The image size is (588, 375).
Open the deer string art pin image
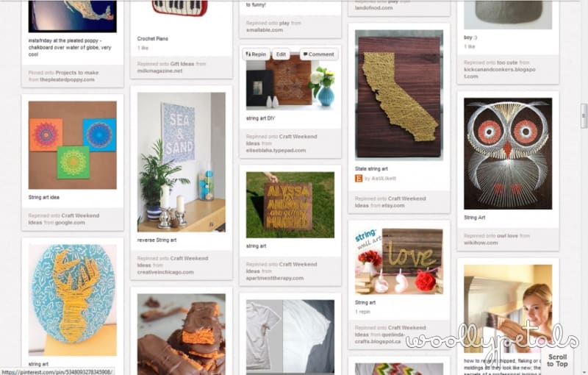tap(72, 300)
